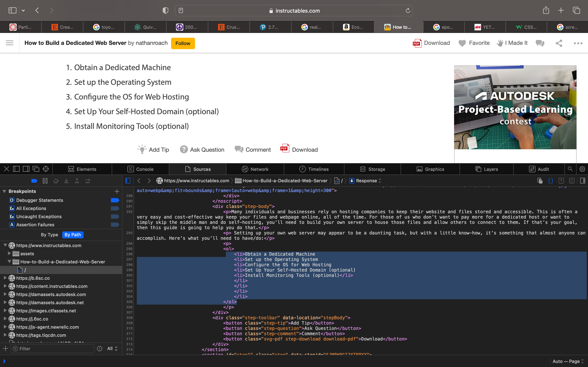
Task: Click the Safari share icon
Action: 546,10
